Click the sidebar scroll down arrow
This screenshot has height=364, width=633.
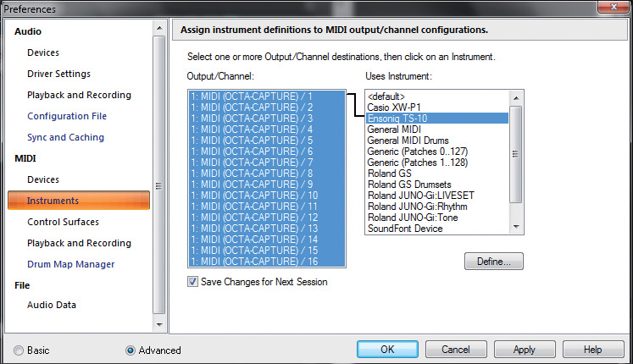(x=159, y=325)
